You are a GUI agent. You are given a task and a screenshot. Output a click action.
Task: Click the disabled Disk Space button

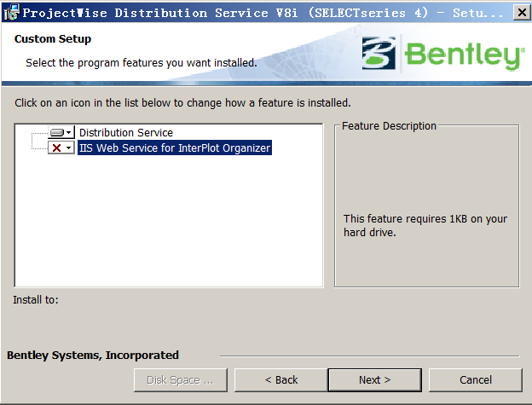tap(181, 380)
